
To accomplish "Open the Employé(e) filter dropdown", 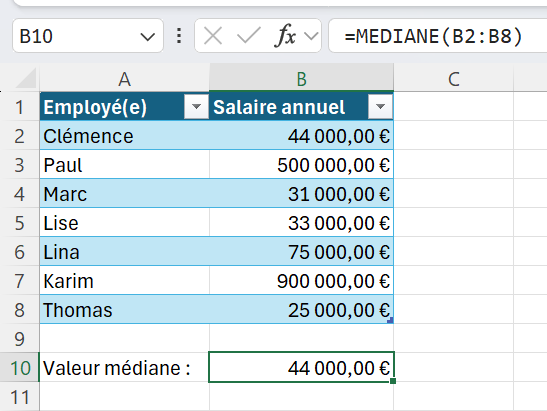I will point(196,107).
